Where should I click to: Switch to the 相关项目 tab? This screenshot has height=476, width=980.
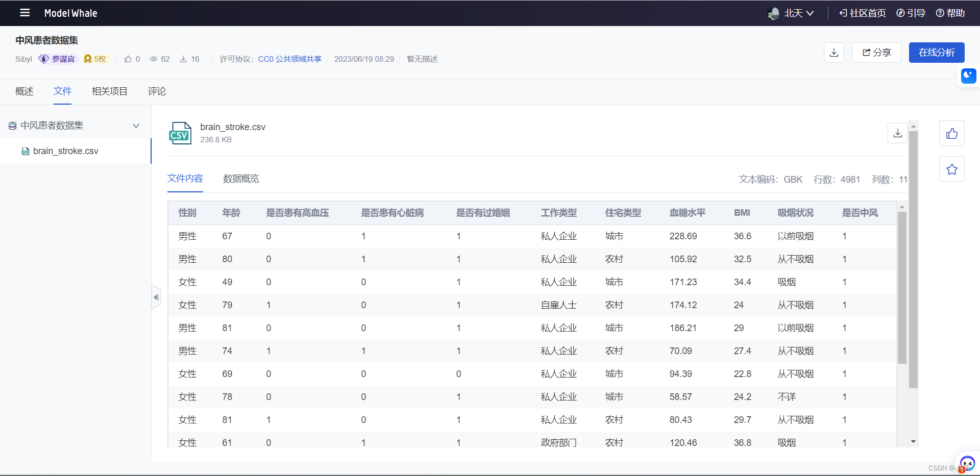pos(110,91)
